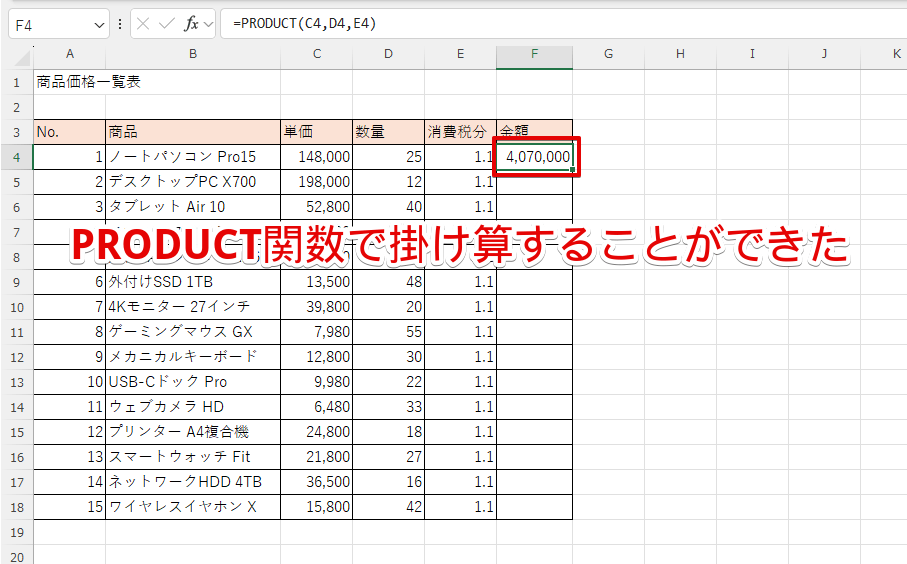This screenshot has width=907, height=564.
Task: Click cell ウェブカメラ HD
Action: [x=193, y=407]
